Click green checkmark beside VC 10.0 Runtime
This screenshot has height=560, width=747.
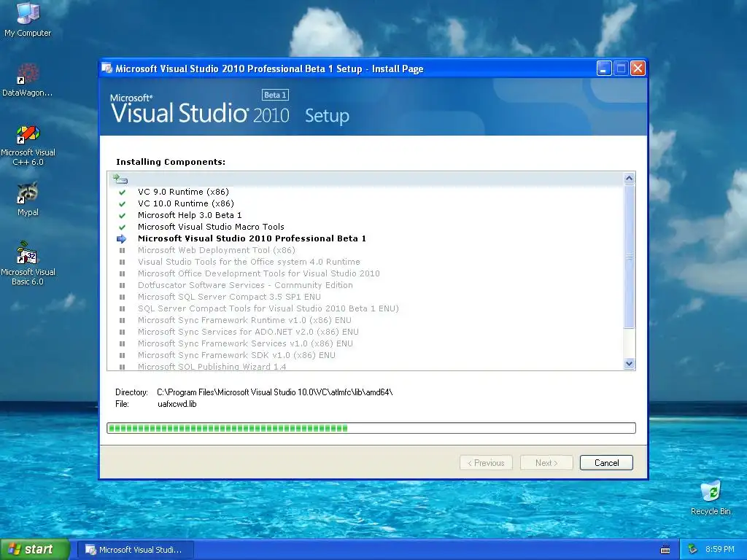click(x=122, y=204)
